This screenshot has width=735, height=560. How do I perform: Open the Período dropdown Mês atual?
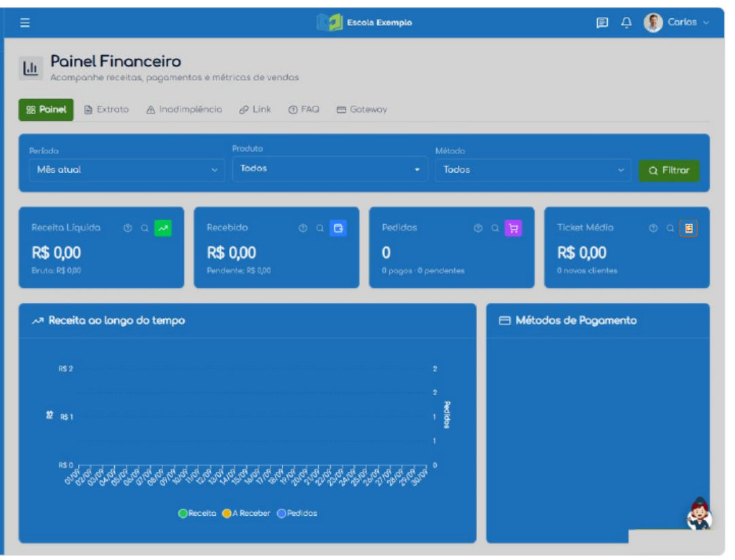(x=126, y=170)
